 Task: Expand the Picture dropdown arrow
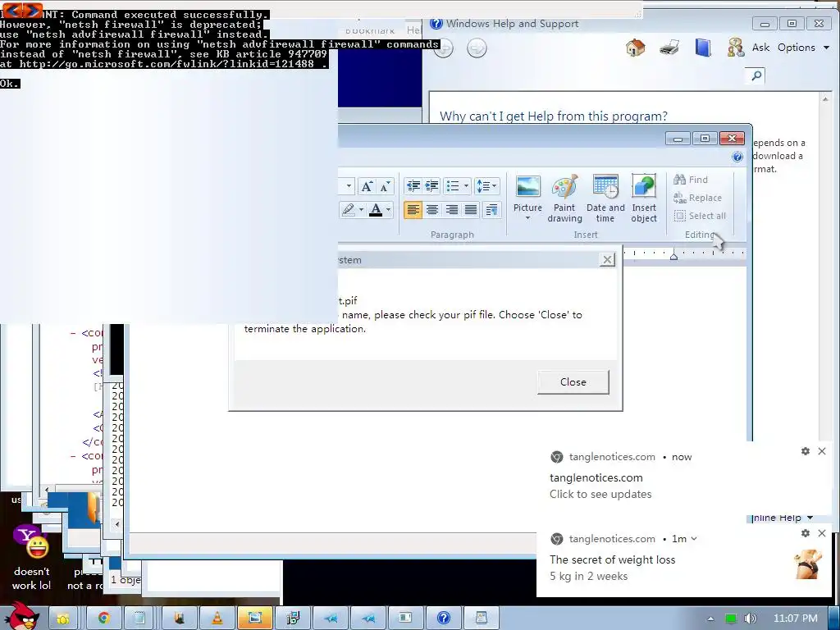(527, 218)
